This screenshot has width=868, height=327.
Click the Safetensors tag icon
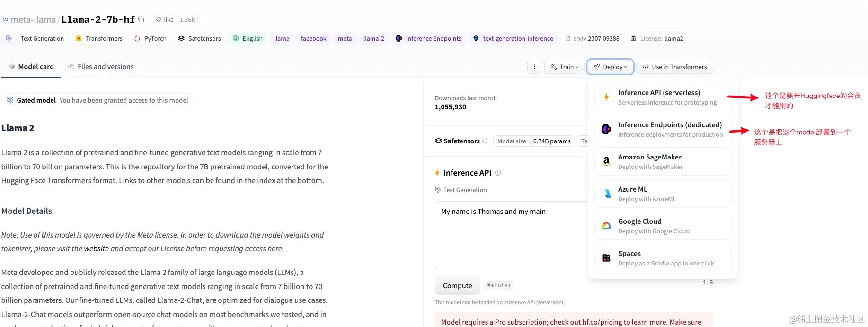coord(181,38)
